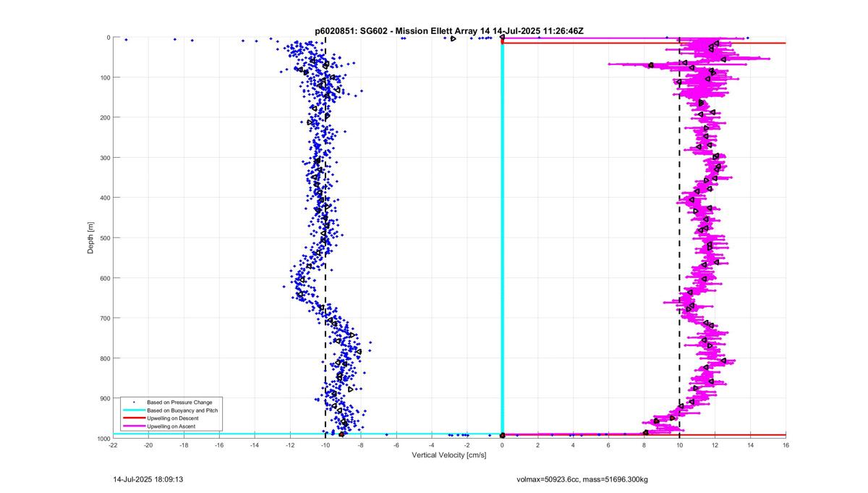The height and width of the screenshot is (493, 868).
Task: Click velocity axis tick label '-14'
Action: click(x=255, y=444)
